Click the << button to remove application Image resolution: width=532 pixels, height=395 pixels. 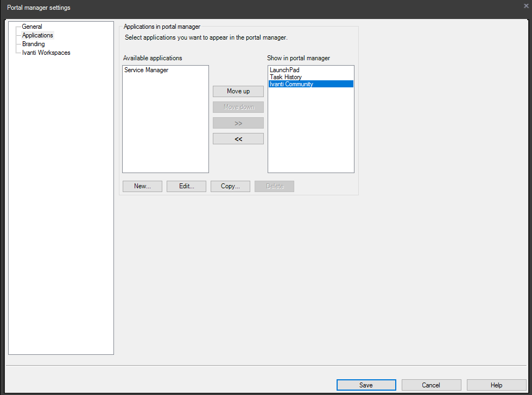coord(238,138)
